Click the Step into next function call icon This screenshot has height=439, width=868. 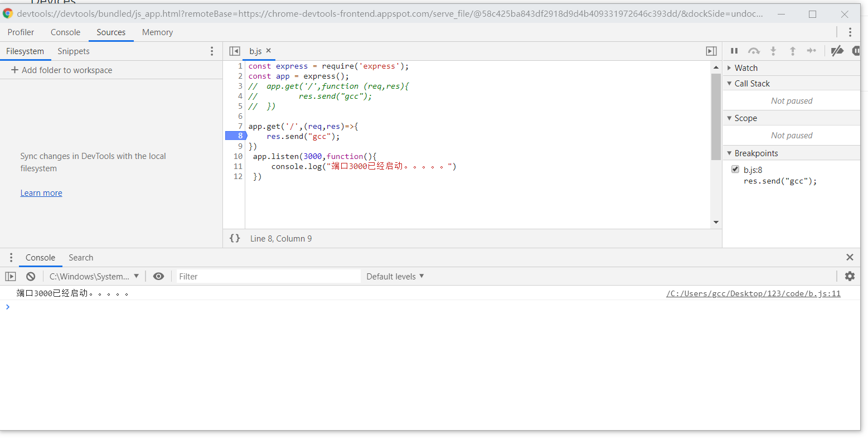click(x=773, y=51)
